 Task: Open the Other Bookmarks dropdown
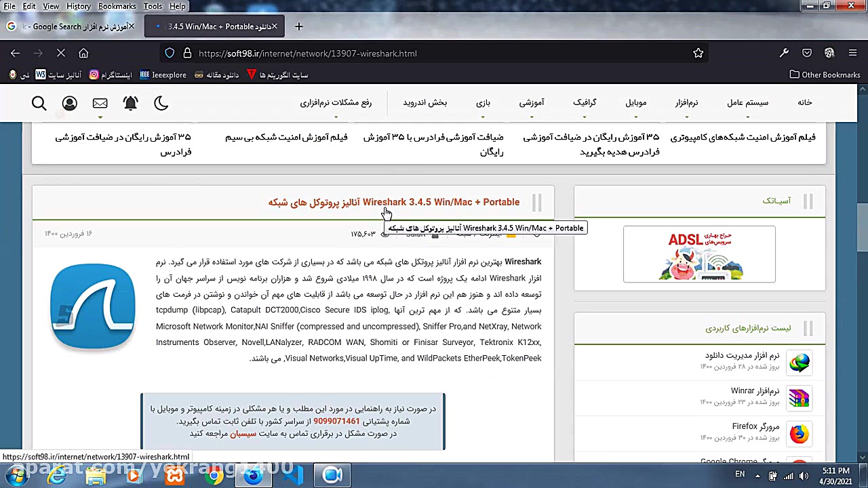tap(825, 75)
